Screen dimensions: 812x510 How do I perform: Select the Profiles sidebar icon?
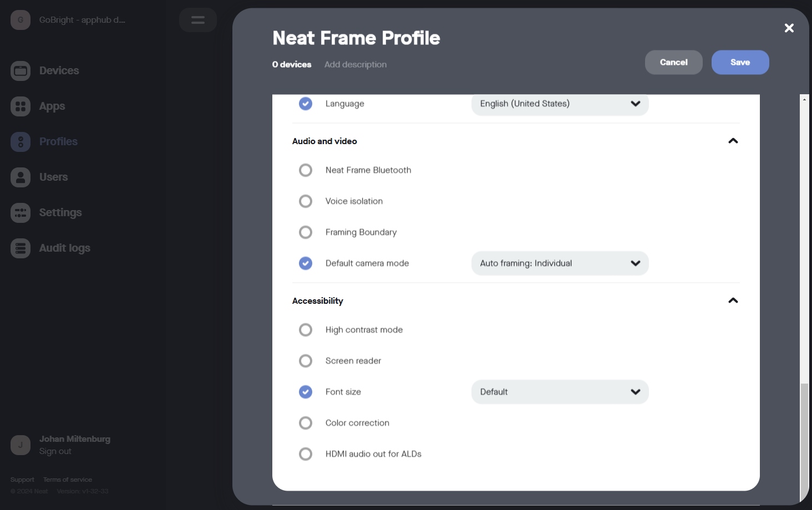pos(21,142)
